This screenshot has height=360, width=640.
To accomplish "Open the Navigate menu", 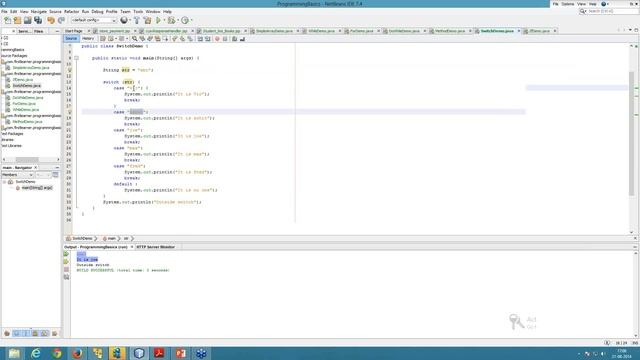I will (x=39, y=11).
